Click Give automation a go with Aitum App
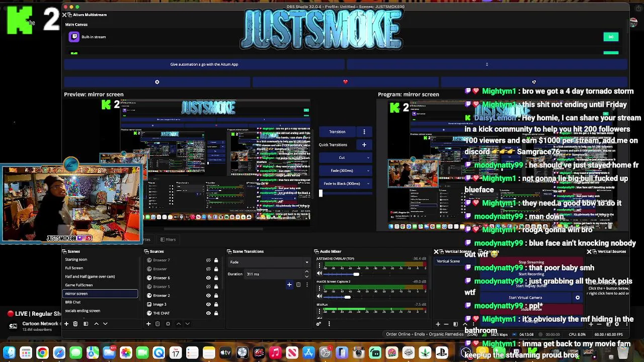The width and height of the screenshot is (644, 362). coord(204,64)
